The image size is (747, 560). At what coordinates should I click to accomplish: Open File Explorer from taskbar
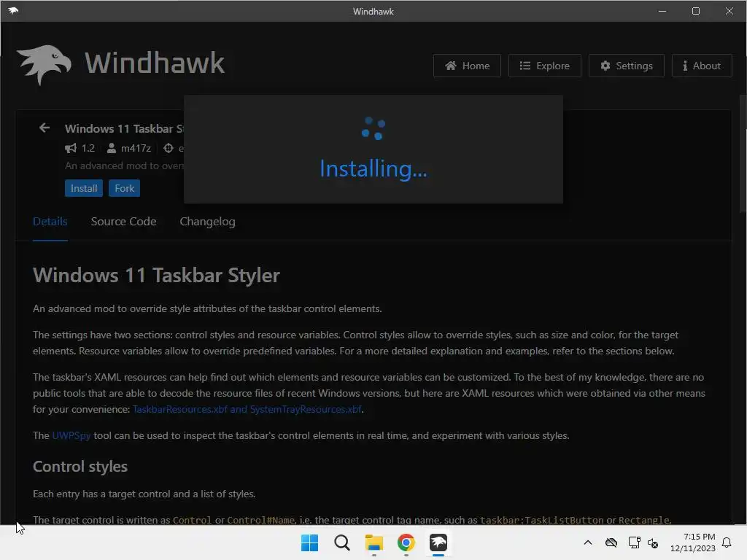[374, 542]
